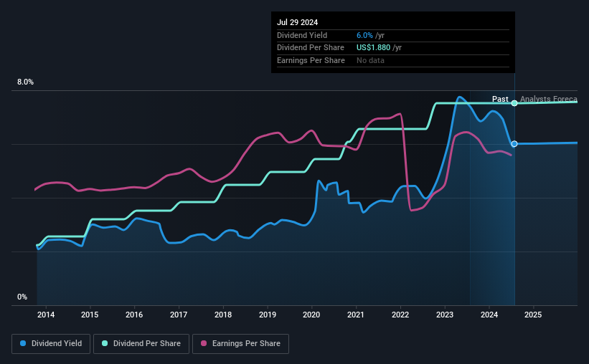Click the 2025 x-axis label
Viewport: 589px width, 364px height.
click(533, 315)
